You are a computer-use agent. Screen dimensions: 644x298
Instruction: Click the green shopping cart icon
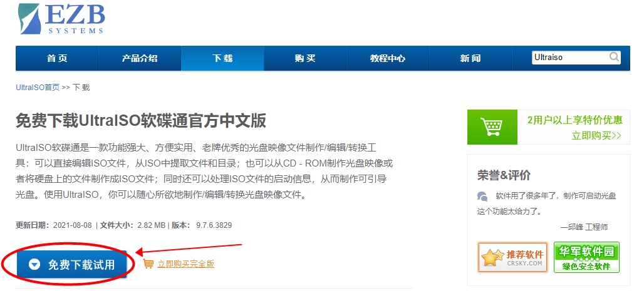pos(492,127)
